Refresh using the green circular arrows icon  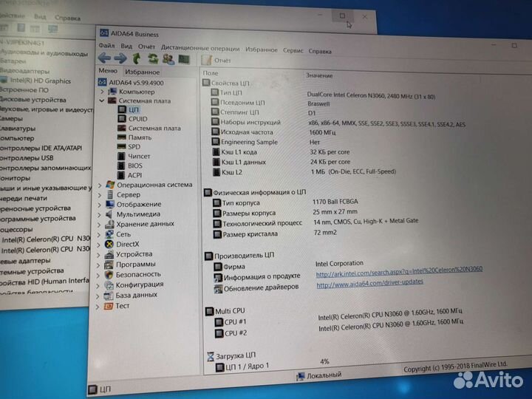point(153,59)
